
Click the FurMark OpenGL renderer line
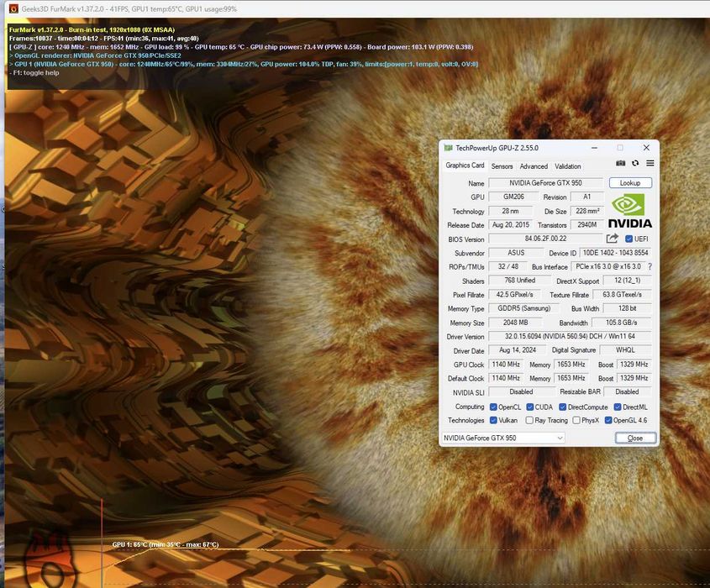[x=95, y=55]
